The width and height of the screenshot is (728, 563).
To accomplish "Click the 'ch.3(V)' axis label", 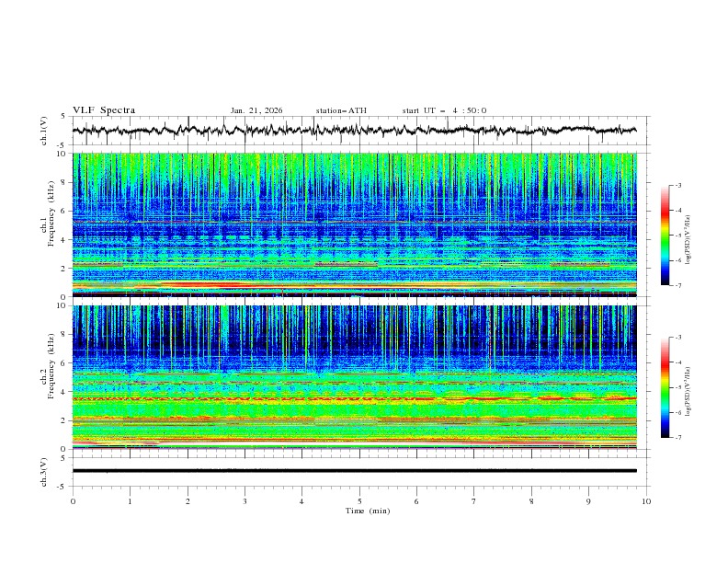I will [x=44, y=472].
